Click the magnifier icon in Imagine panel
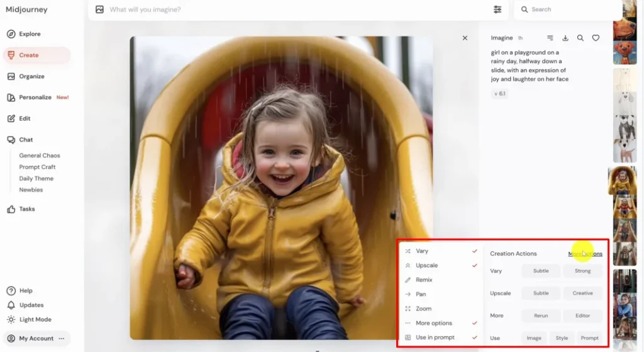644x352 pixels. (580, 38)
